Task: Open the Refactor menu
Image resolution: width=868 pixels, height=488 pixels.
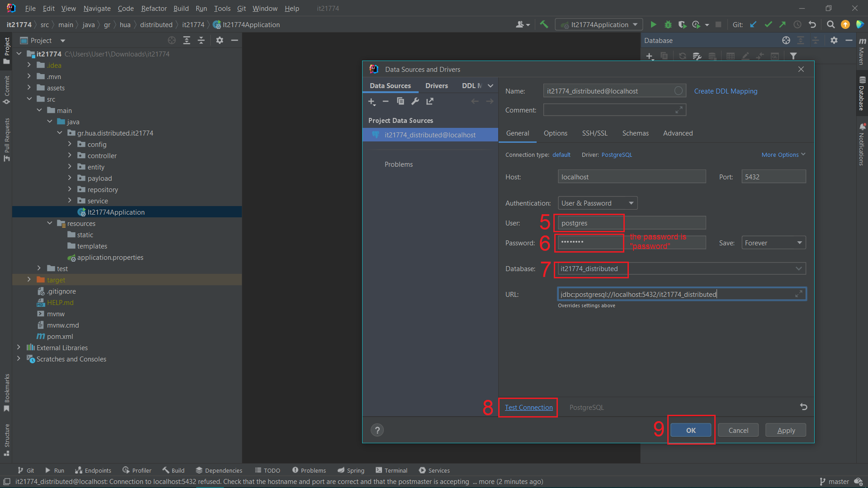Action: pos(154,8)
